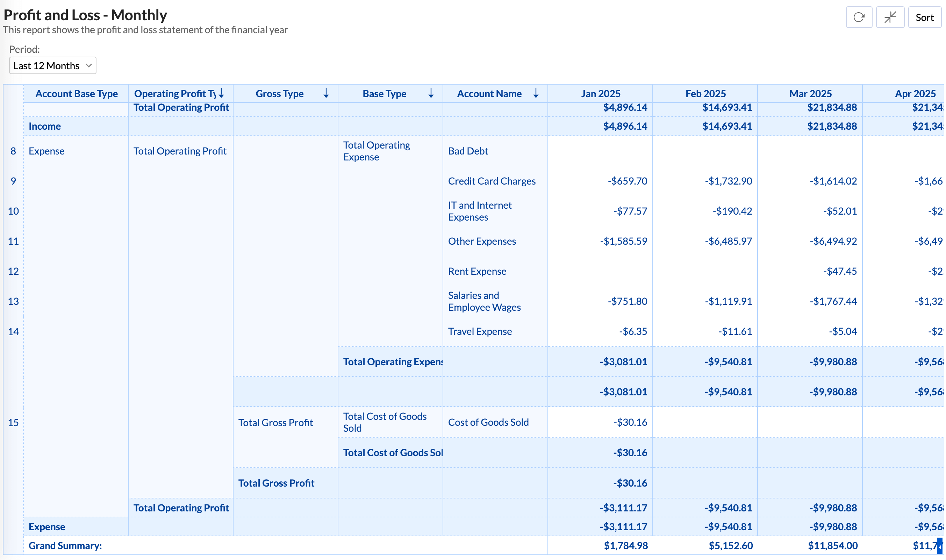The width and height of the screenshot is (946, 560).
Task: Click the Feb 2025 column header
Action: [706, 93]
